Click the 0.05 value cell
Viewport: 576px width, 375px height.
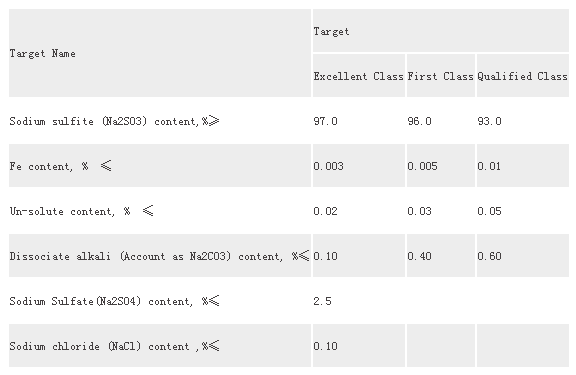coord(523,211)
